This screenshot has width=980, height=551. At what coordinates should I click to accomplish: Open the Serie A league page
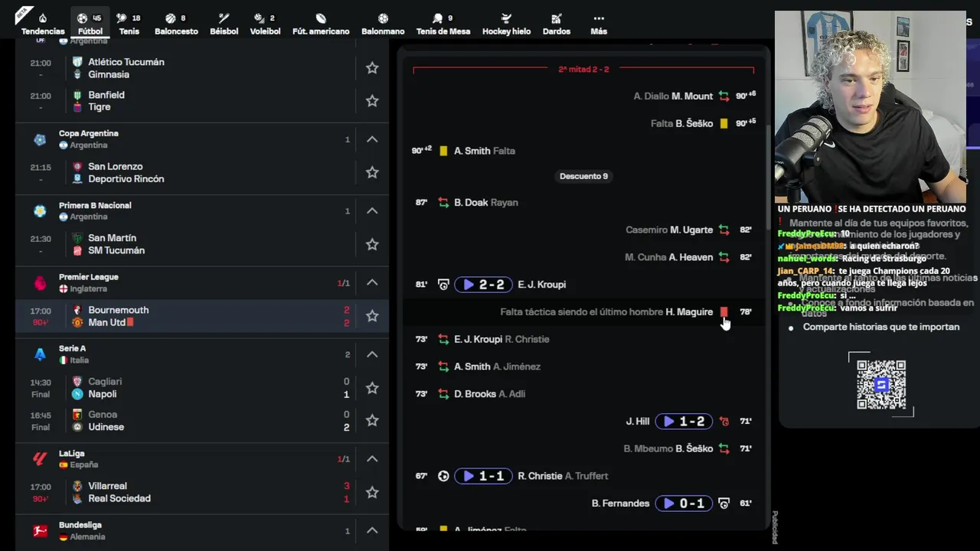(73, 348)
